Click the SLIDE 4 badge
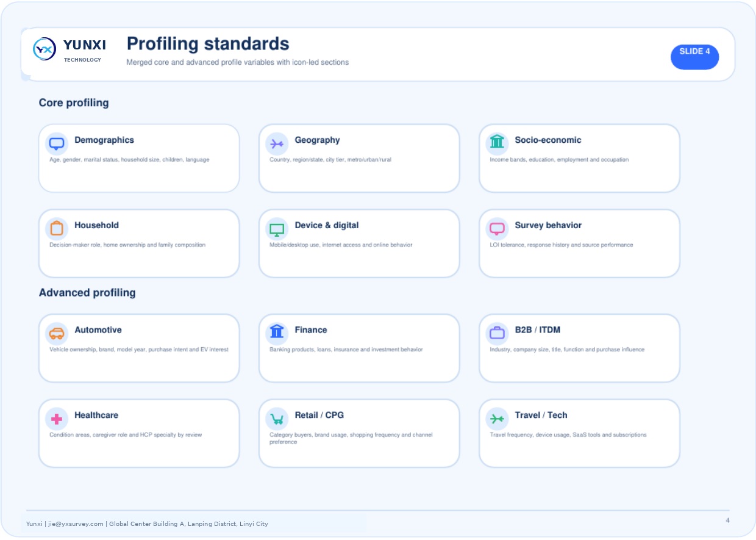The image size is (756, 540). [694, 57]
